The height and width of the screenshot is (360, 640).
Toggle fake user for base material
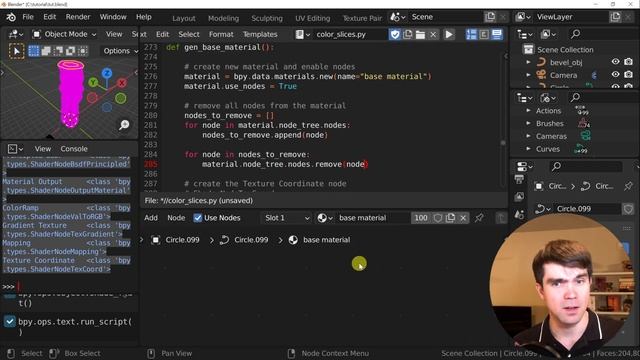click(x=438, y=218)
